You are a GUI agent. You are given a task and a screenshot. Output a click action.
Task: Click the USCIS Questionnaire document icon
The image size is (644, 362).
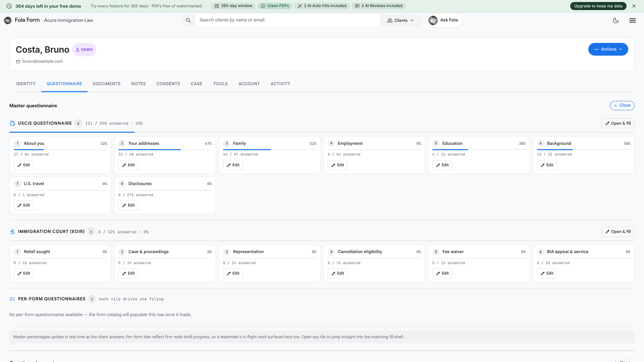tap(13, 123)
